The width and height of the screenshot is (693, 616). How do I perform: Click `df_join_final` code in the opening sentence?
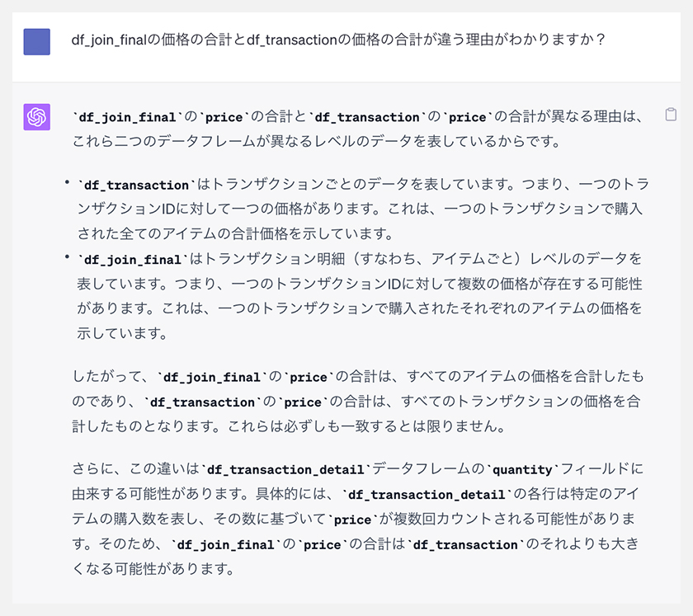coord(127,117)
